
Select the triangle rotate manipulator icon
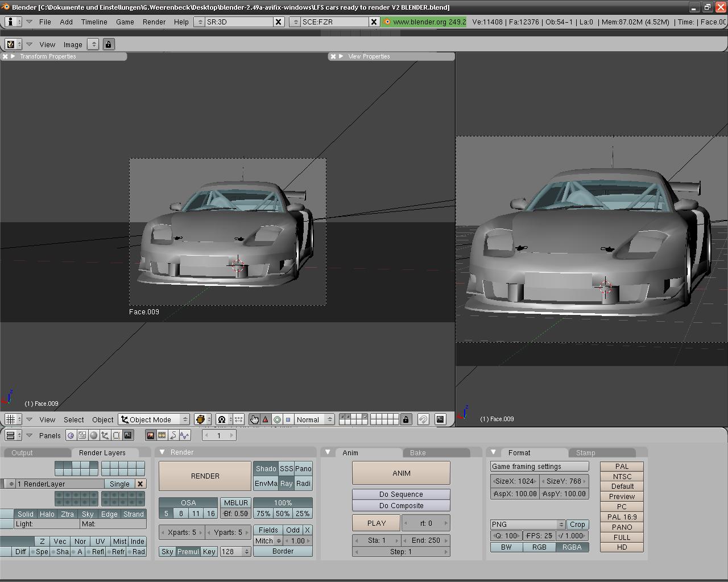(x=266, y=419)
